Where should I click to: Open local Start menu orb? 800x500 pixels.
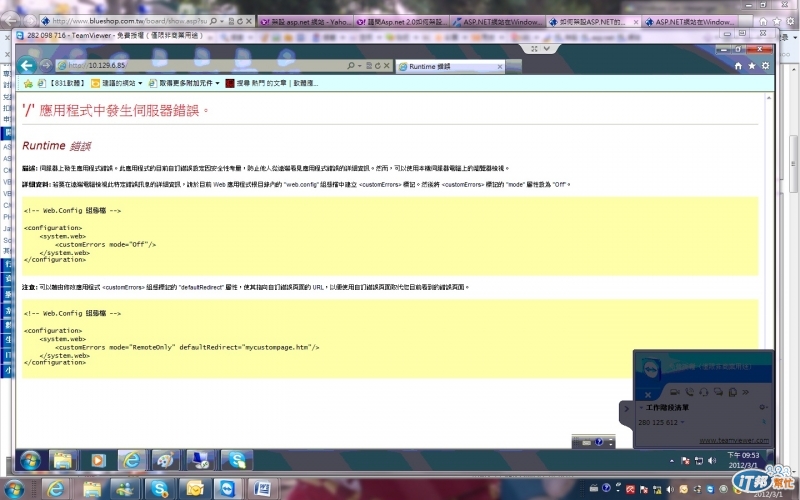14,490
